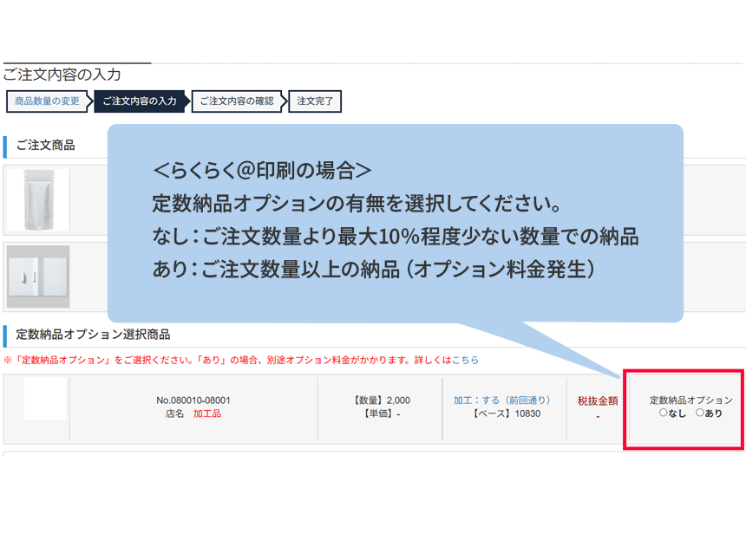Select the ご注文内容の入力 step in breadcrumb
746x560 pixels.
[139, 101]
